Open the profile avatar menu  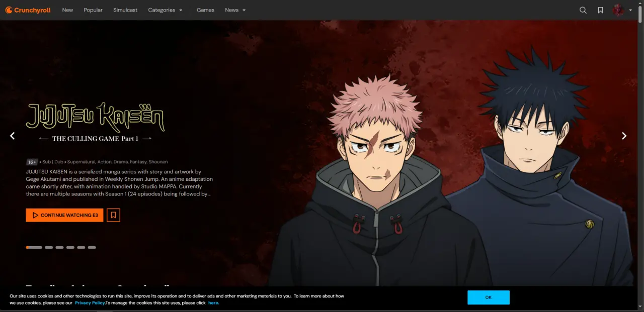click(618, 10)
